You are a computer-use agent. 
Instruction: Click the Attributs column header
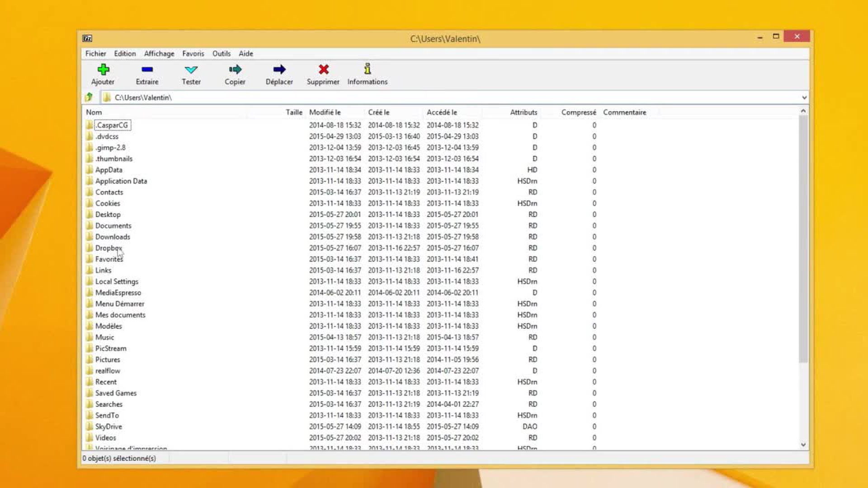[523, 112]
